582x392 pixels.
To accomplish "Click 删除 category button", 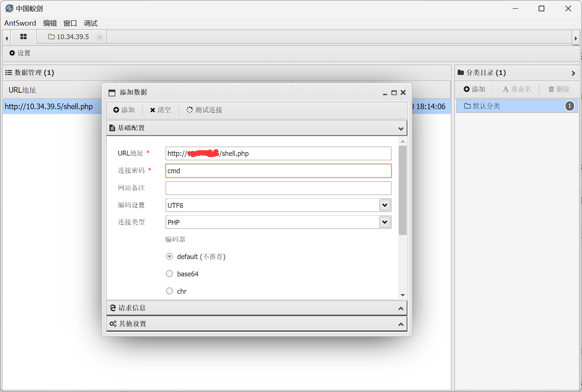I will pos(559,89).
